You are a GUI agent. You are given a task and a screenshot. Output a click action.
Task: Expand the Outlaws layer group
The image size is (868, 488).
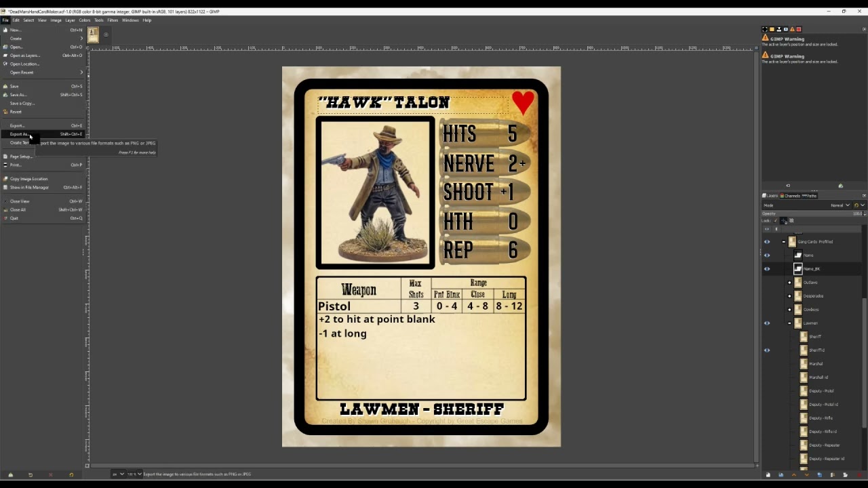789,283
